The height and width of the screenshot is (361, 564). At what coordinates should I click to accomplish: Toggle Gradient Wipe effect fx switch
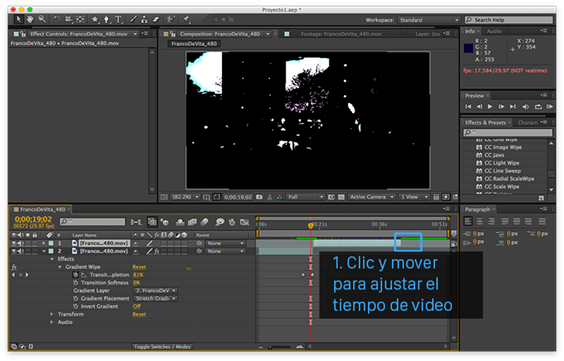point(14,267)
